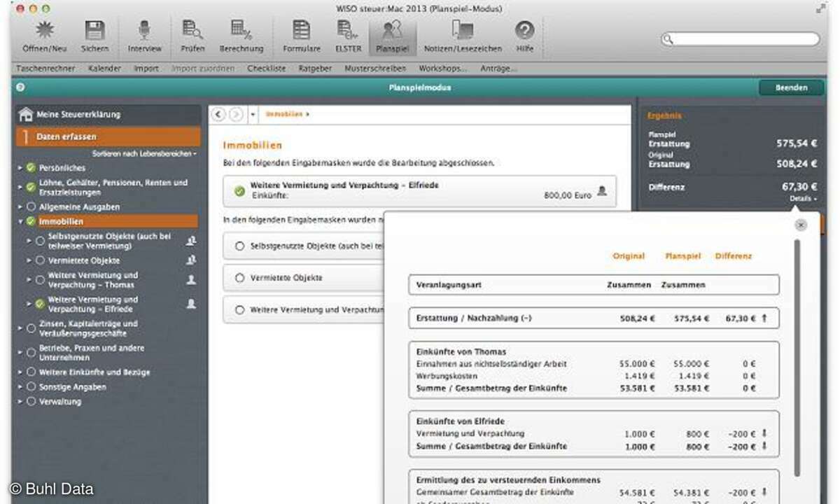Select the Daten erfassen button
The image size is (840, 504).
point(108,136)
